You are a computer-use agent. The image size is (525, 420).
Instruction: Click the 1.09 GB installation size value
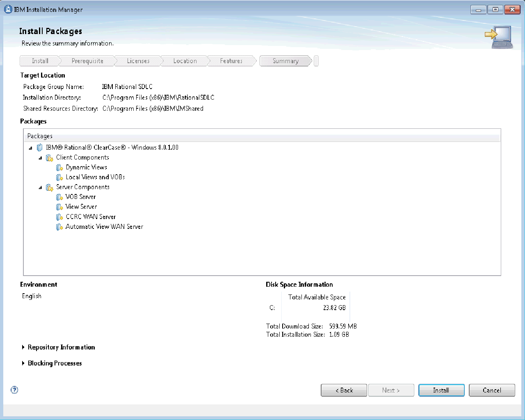click(339, 335)
